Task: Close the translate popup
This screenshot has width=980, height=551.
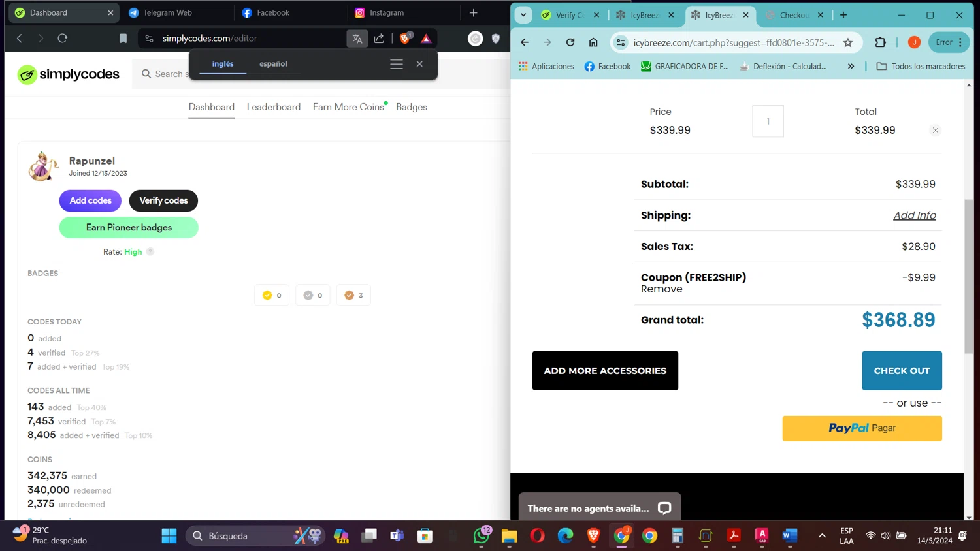Action: click(419, 64)
